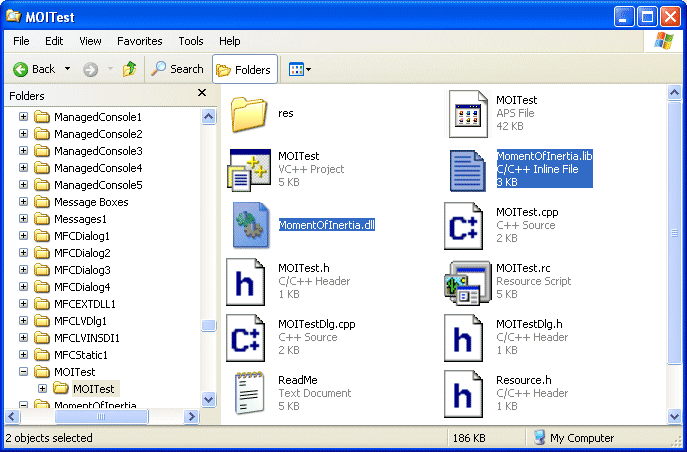This screenshot has height=452, width=687.
Task: Select the MOITest.h header icon
Action: pos(245,282)
